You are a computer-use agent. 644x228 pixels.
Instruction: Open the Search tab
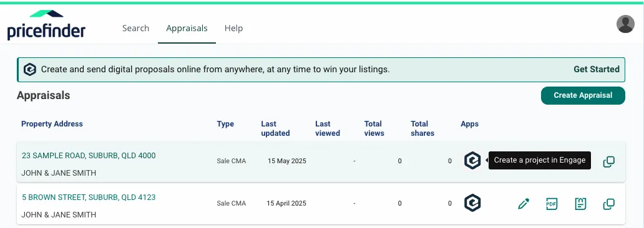tap(135, 28)
